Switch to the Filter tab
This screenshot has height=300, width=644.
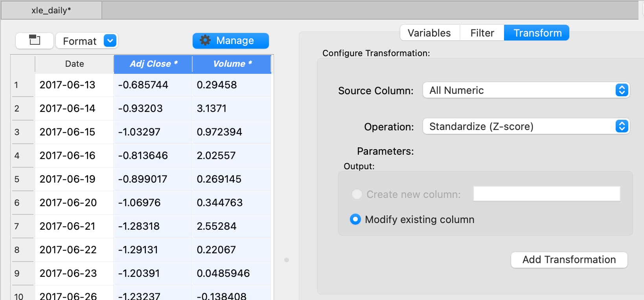(482, 33)
